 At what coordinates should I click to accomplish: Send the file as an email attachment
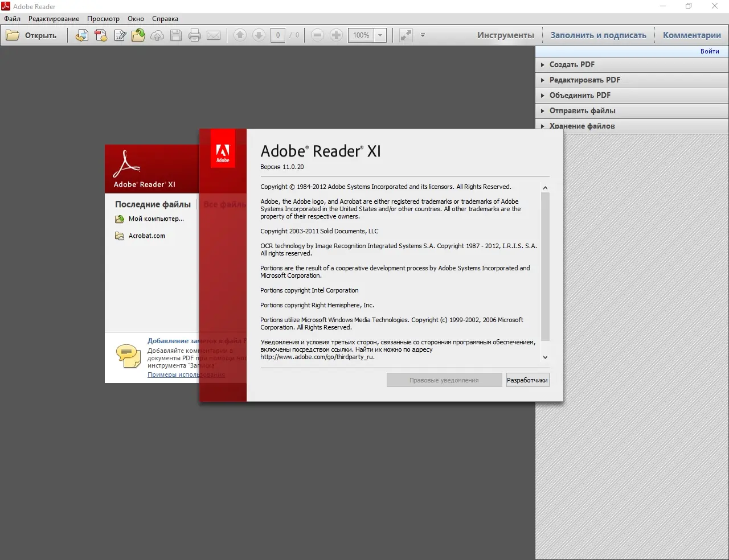(x=214, y=35)
